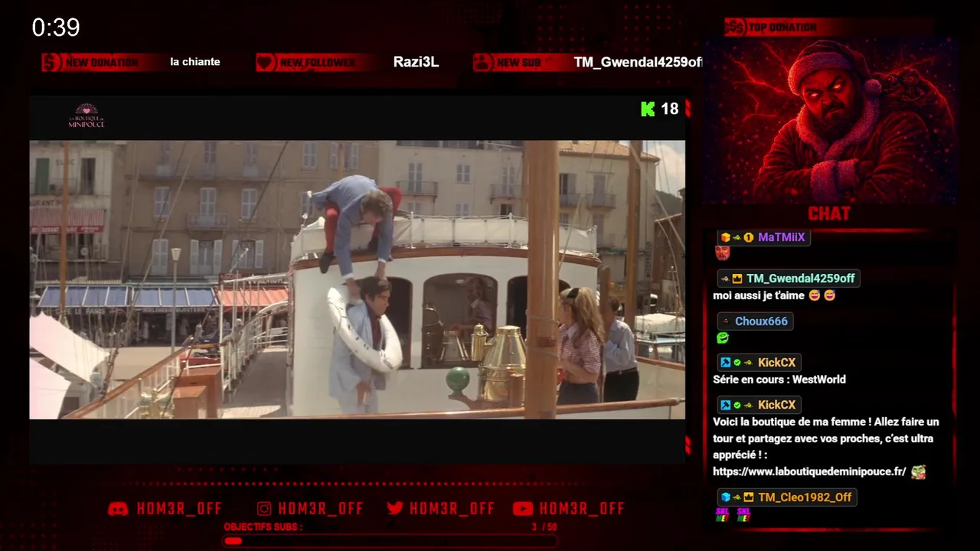
Task: Open TM_Gwendal4259off username in chat
Action: (801, 279)
